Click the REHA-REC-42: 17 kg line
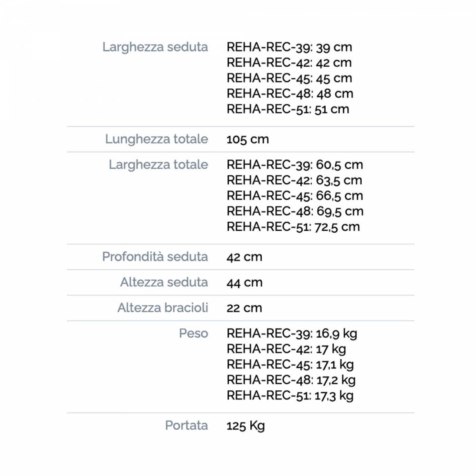The width and height of the screenshot is (476, 476). click(x=286, y=349)
